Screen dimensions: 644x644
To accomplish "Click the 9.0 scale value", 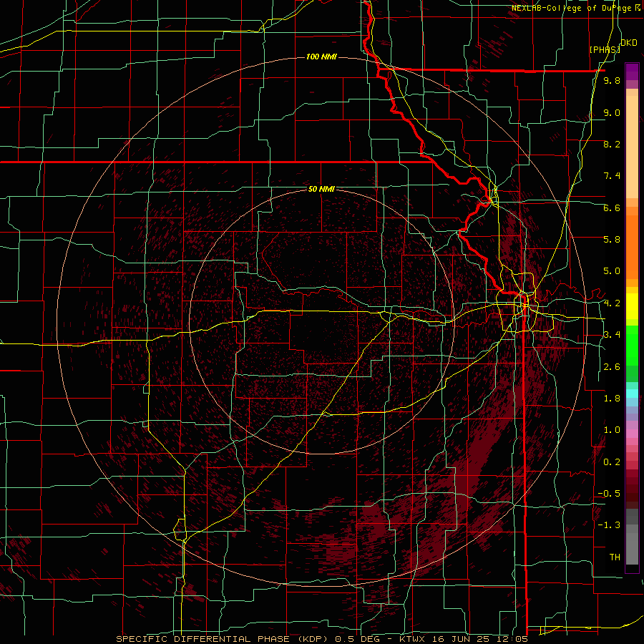I will (612, 112).
